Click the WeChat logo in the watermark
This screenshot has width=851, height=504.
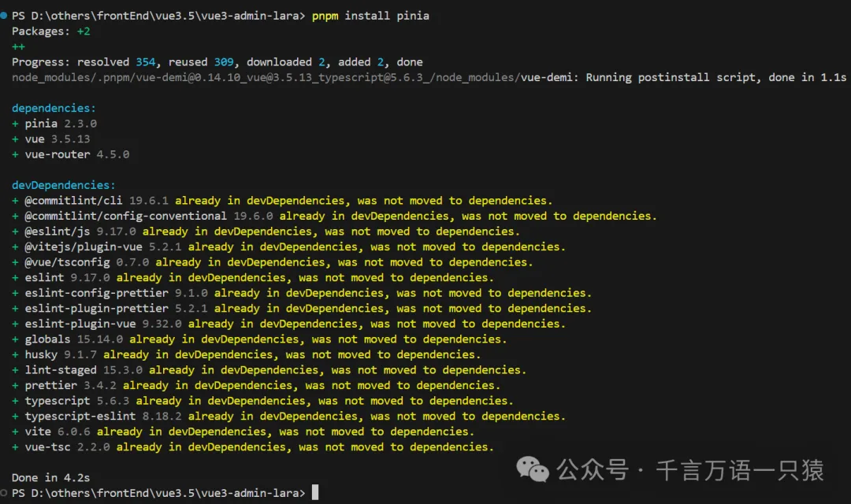click(x=533, y=470)
